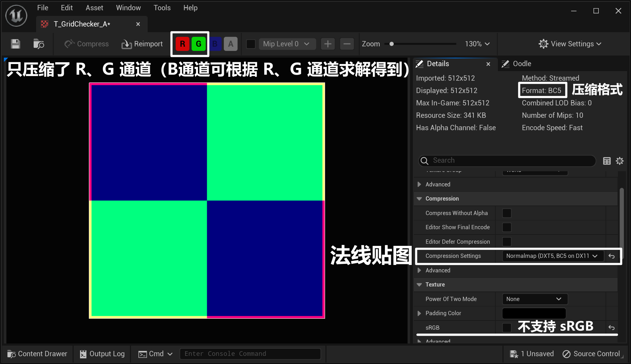631x364 pixels.
Task: Collapse the Compression section
Action: pos(419,199)
